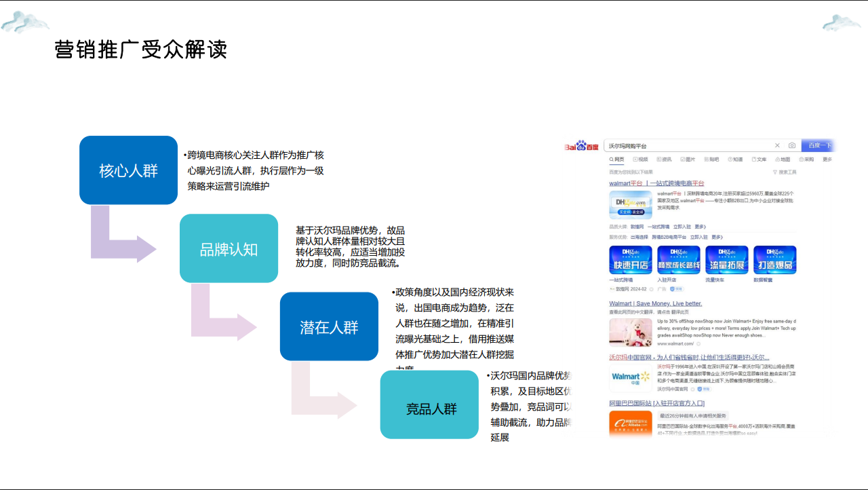Click the slide title 营销推广受众解读

140,50
